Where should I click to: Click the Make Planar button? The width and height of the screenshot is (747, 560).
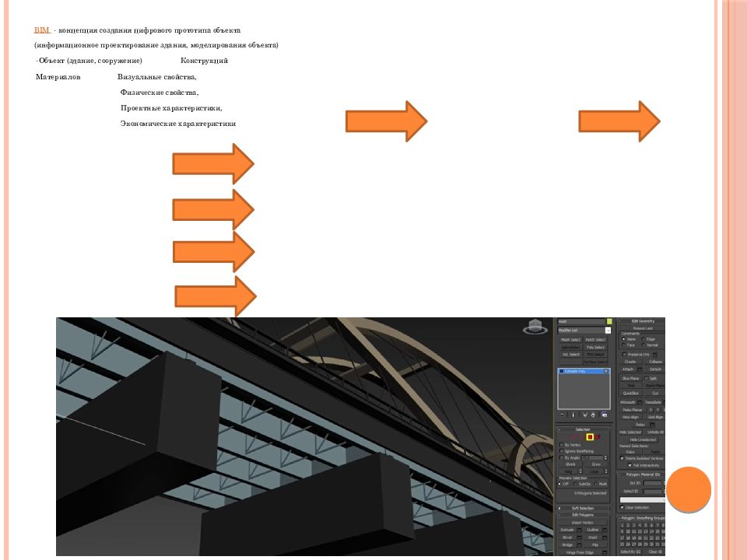[x=632, y=410]
